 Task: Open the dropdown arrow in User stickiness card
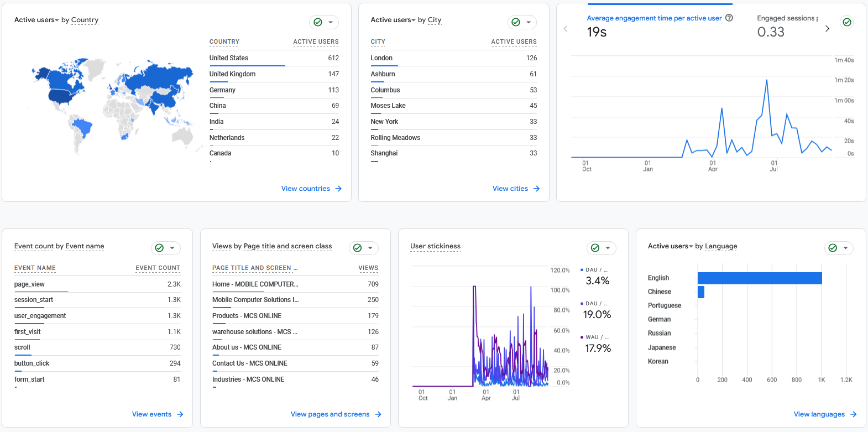tap(608, 248)
